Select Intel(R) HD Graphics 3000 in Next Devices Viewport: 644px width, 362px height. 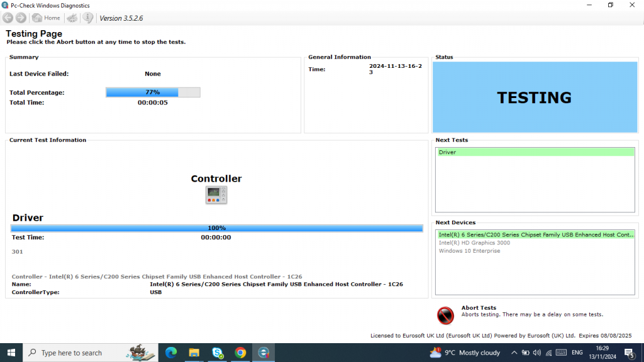[474, 243]
